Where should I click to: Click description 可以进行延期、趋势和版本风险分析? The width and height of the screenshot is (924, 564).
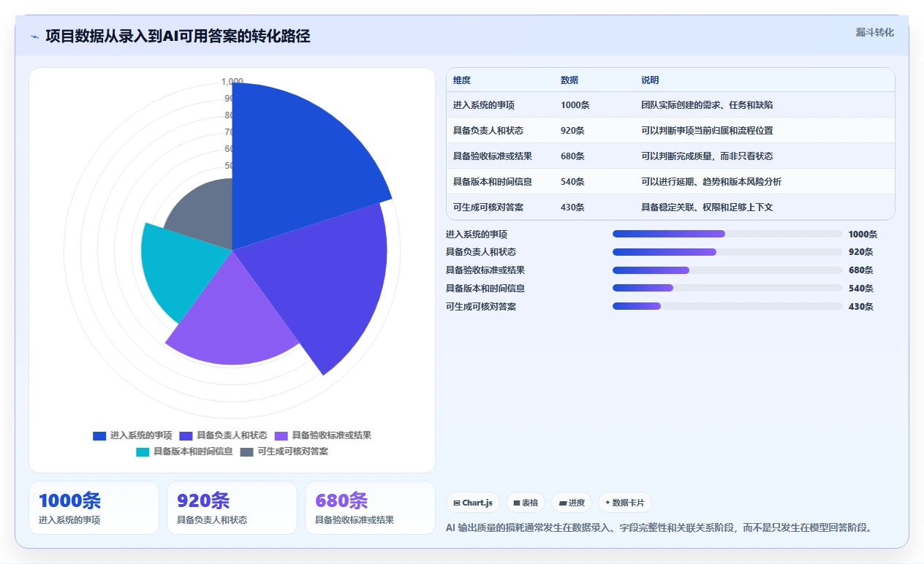[x=711, y=182]
